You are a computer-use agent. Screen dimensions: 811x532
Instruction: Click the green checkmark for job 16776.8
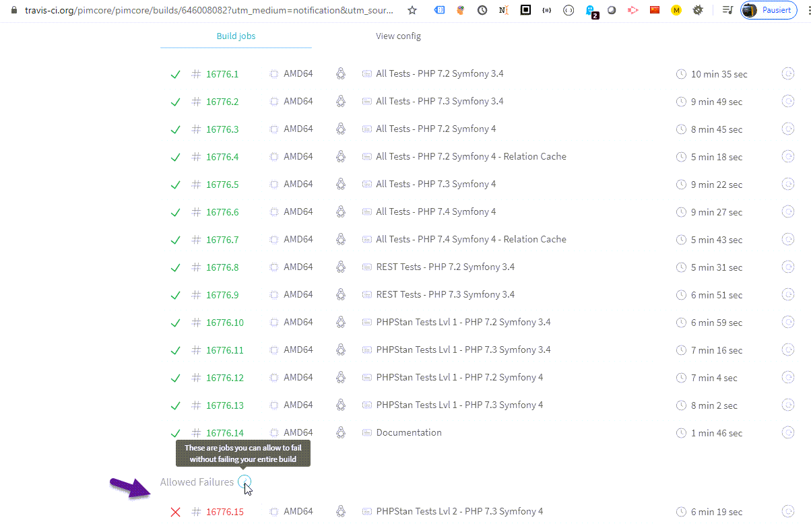tap(176, 267)
